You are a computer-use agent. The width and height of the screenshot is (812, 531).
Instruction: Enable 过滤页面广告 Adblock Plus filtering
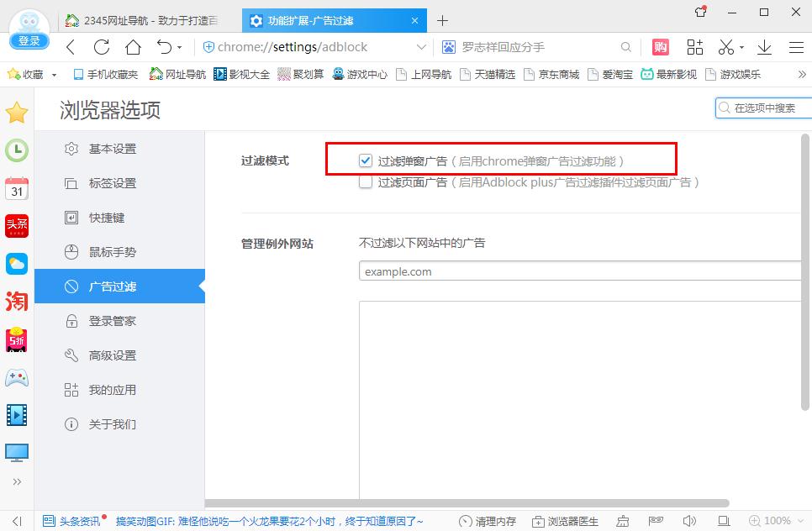point(366,181)
